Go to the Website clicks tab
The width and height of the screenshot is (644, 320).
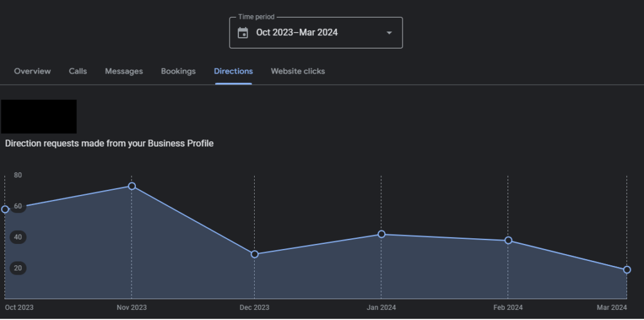(x=297, y=72)
